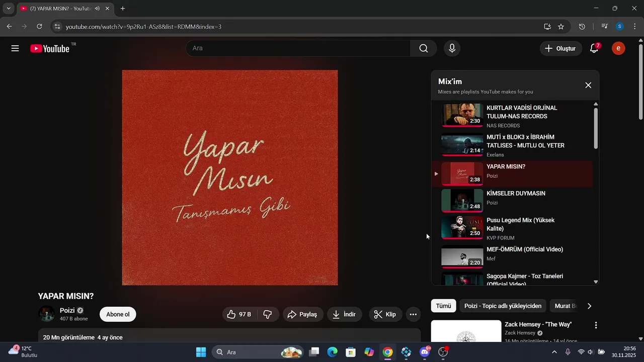The image size is (644, 362).
Task: Share the video with Paylaş
Action: click(303, 314)
